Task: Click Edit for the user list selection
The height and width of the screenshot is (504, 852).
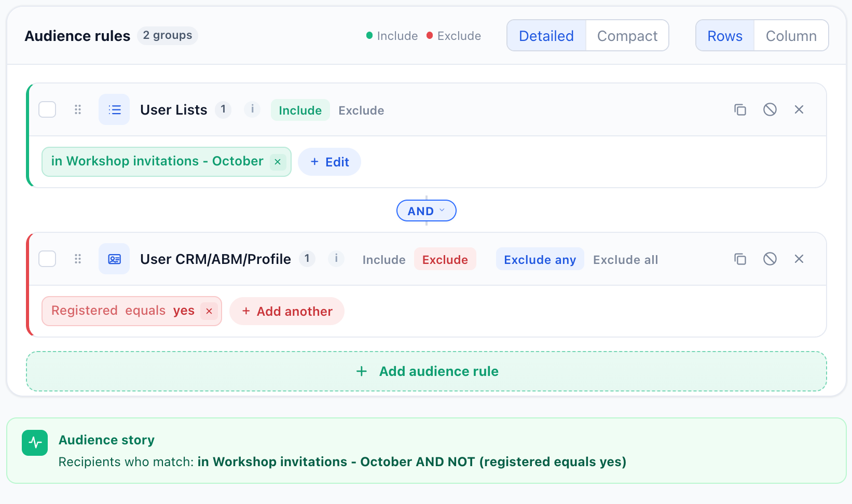Action: pyautogui.click(x=329, y=162)
